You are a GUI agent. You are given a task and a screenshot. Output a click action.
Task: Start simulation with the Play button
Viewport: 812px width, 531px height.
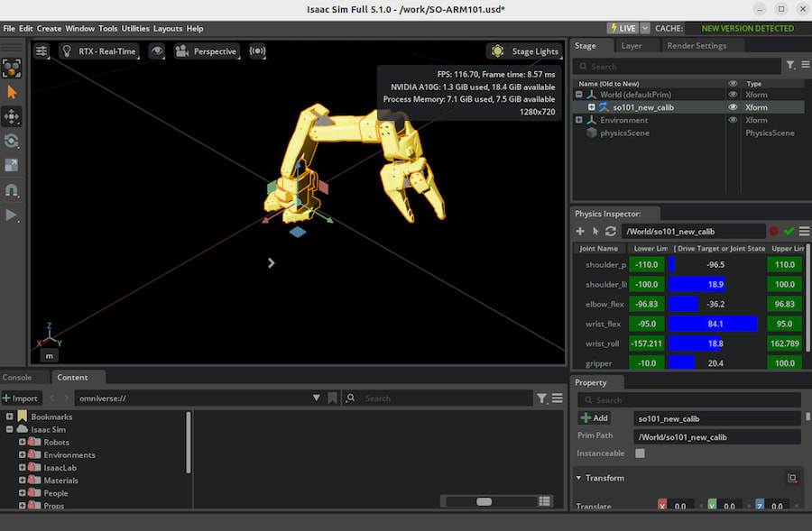[12, 215]
